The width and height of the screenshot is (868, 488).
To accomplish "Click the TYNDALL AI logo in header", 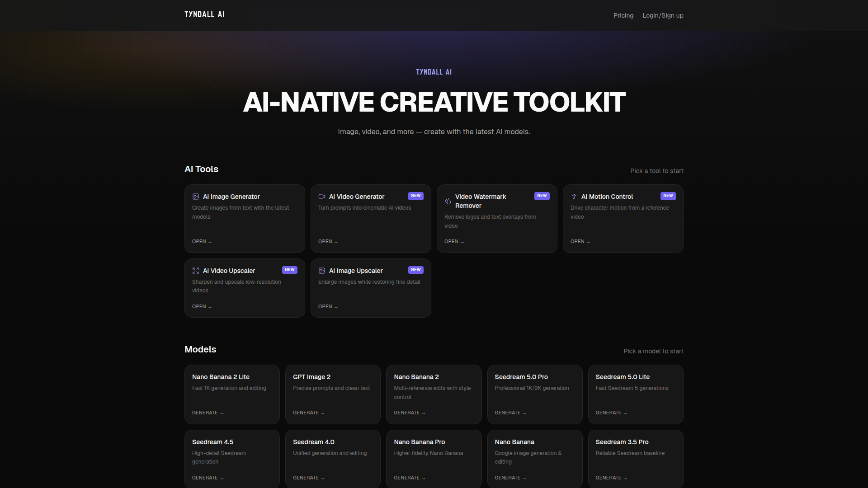I will coord(204,14).
